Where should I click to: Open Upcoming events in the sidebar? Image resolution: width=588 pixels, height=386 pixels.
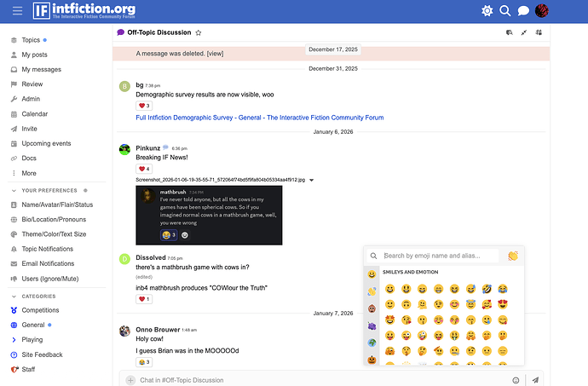coord(46,143)
